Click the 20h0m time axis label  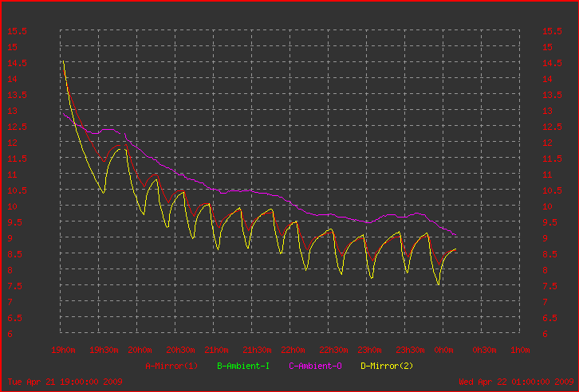point(140,350)
